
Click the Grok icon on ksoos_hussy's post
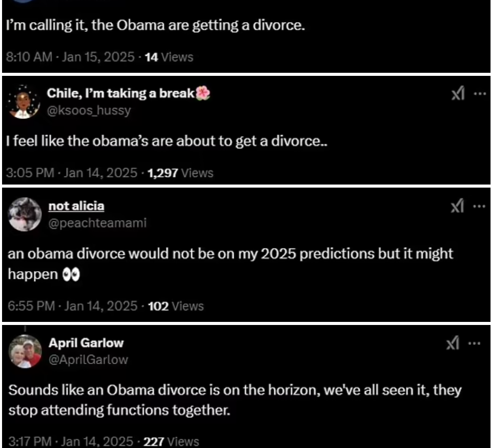click(x=457, y=95)
